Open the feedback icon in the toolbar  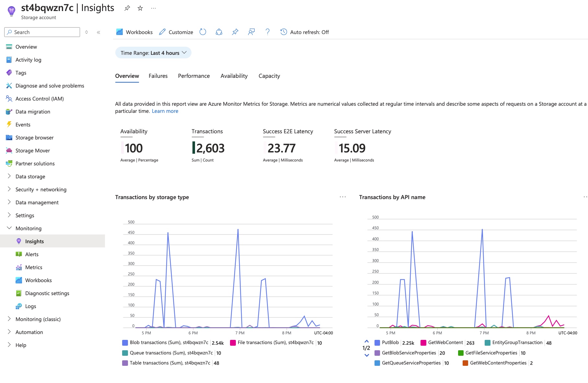click(x=251, y=32)
